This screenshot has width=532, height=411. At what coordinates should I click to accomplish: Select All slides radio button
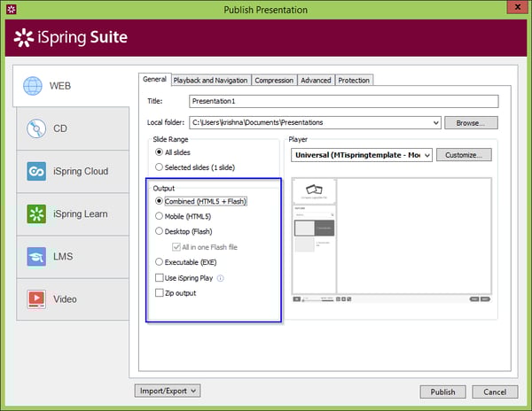click(x=159, y=152)
